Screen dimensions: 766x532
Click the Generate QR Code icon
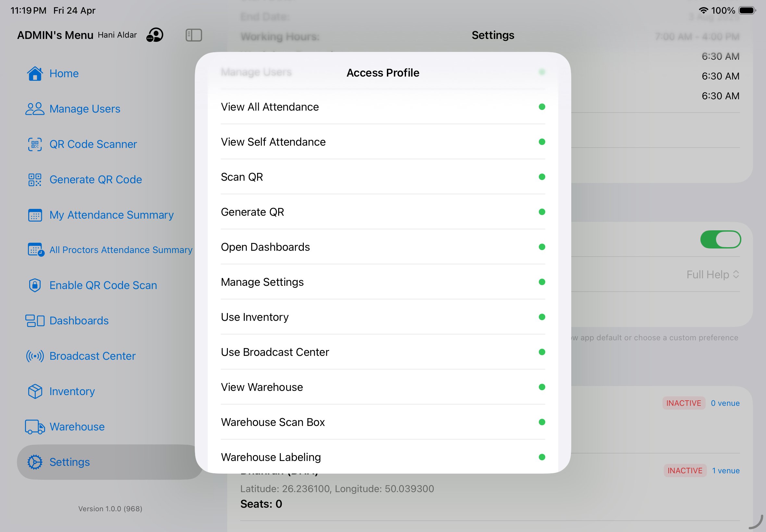[35, 179]
